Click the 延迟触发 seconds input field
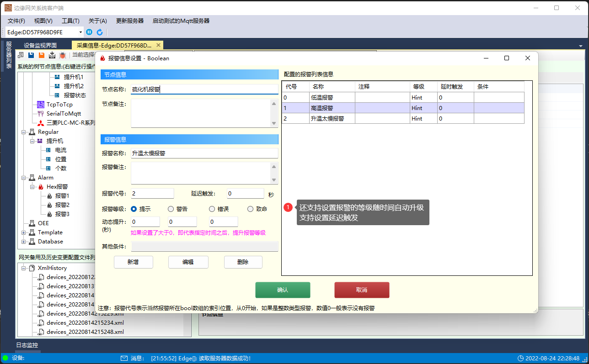 (246, 194)
